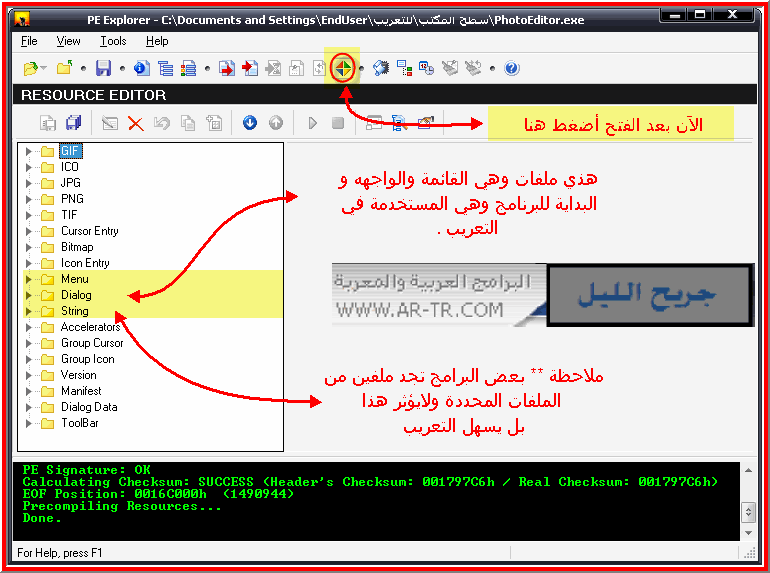The image size is (770, 573).
Task: Click the blue info headers icon
Action: tap(142, 68)
